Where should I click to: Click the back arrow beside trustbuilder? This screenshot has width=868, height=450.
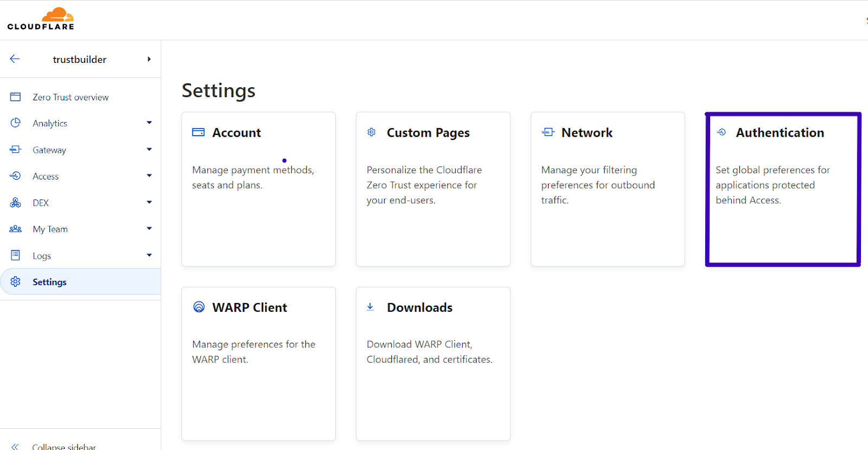15,59
